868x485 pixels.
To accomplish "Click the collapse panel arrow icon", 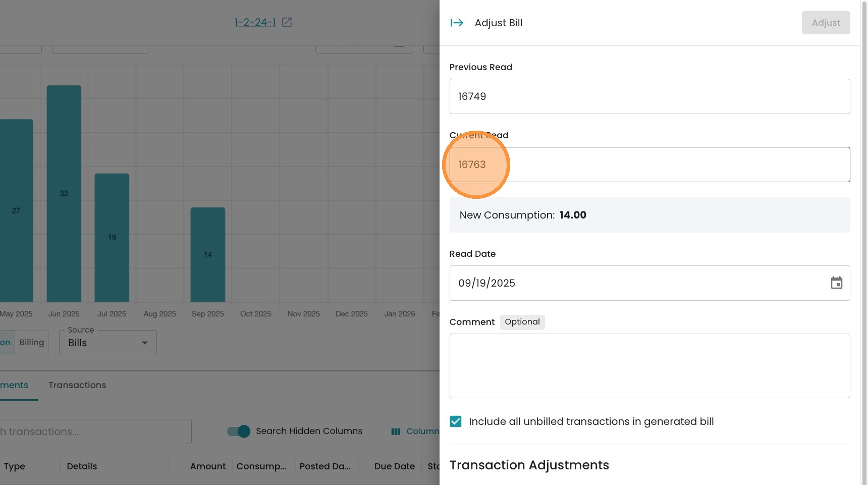I will (x=457, y=23).
